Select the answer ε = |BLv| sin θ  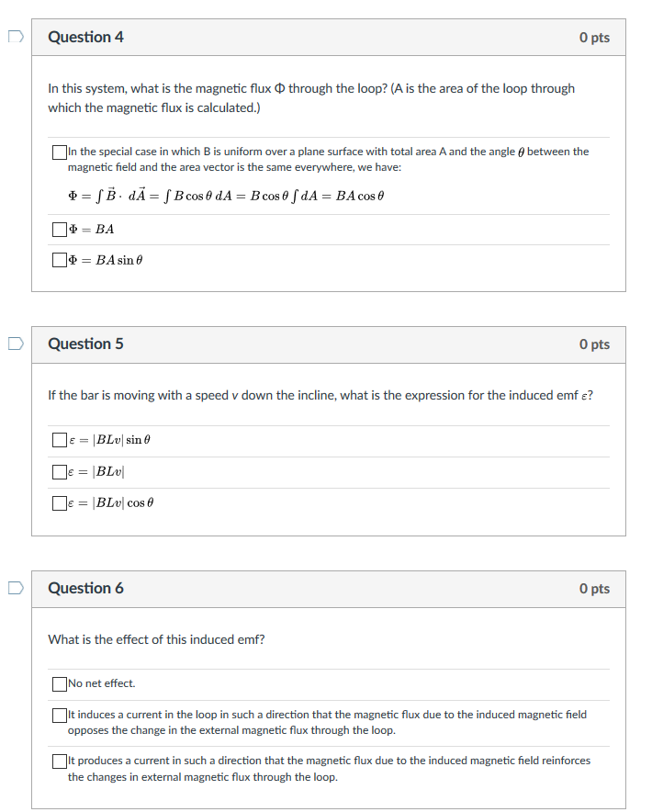pos(59,439)
